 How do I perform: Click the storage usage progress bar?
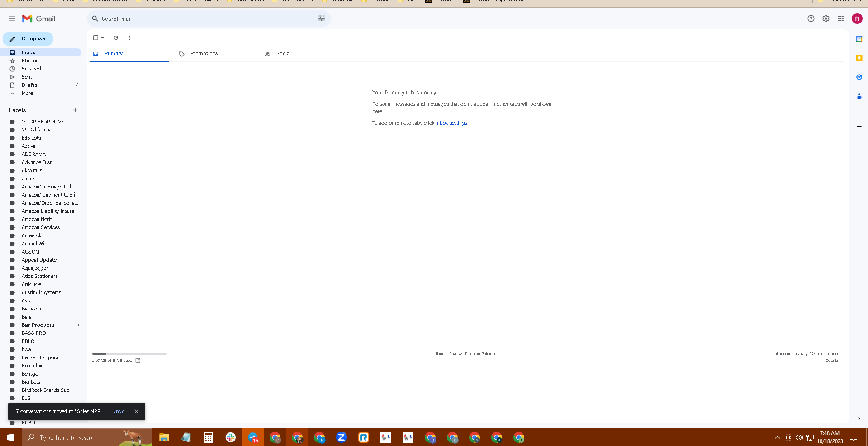(x=129, y=354)
